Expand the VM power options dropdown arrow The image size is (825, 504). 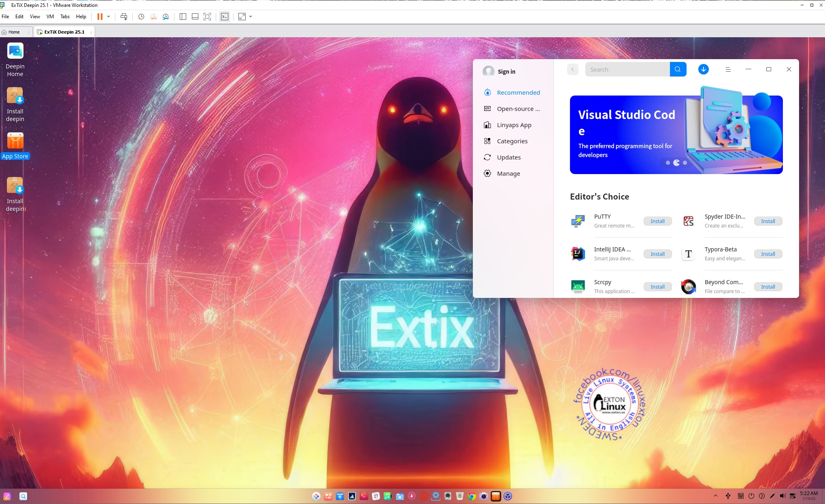[x=108, y=17]
